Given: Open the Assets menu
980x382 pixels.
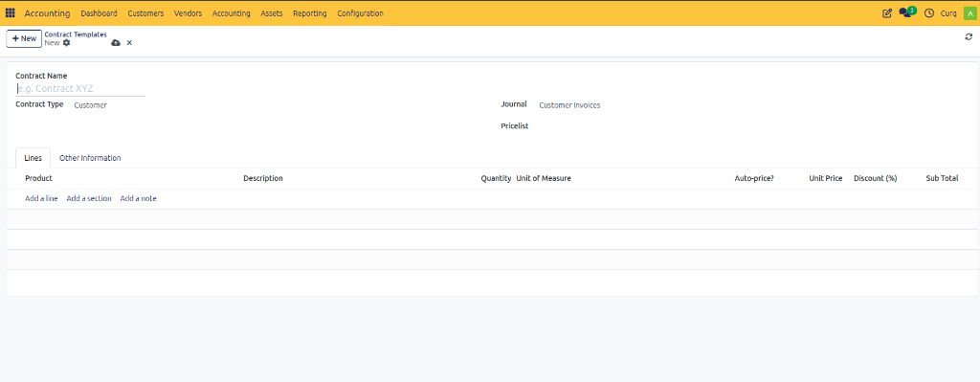Looking at the screenshot, I should 272,13.
